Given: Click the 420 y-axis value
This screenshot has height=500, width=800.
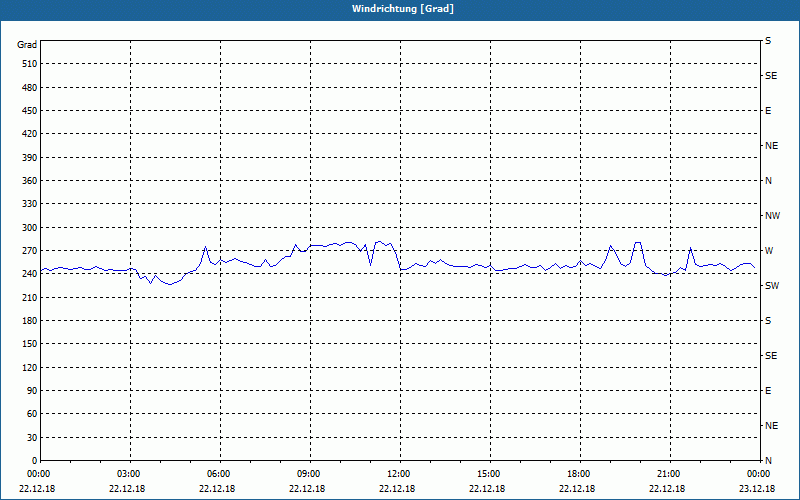Looking at the screenshot, I should click(x=30, y=134).
